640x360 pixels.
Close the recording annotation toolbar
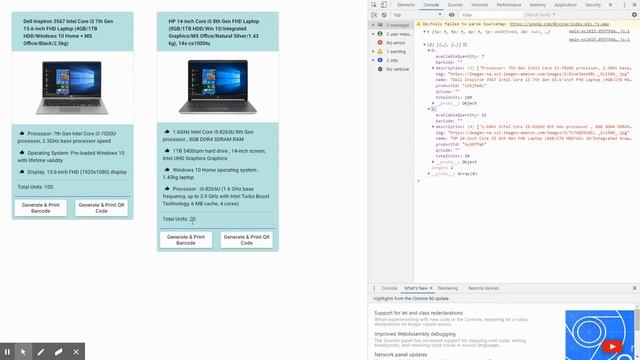click(76, 351)
